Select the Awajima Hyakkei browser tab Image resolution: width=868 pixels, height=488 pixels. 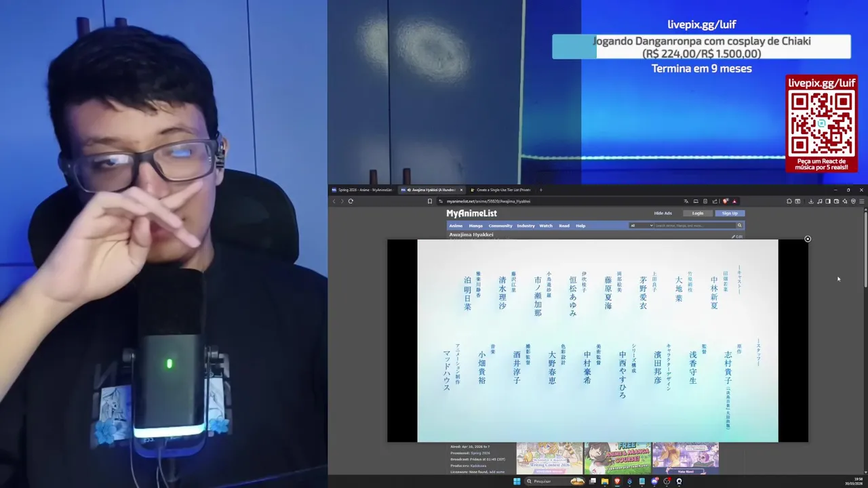pos(431,190)
